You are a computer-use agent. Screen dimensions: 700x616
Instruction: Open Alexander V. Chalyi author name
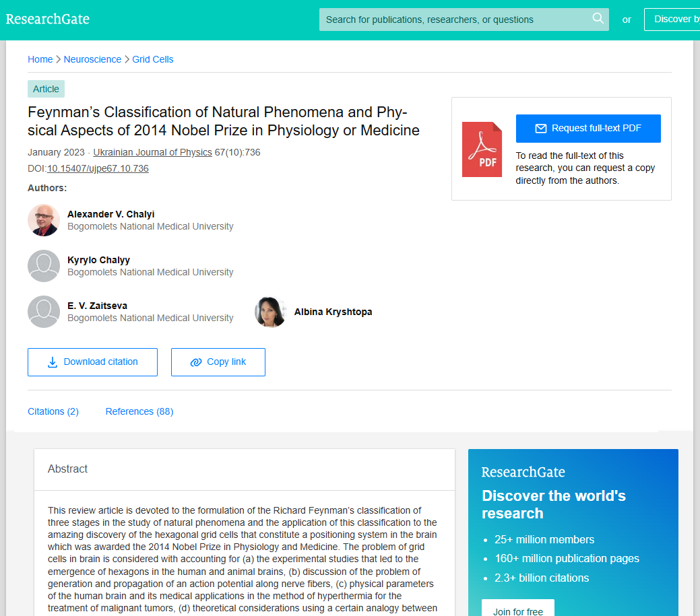[x=110, y=214]
